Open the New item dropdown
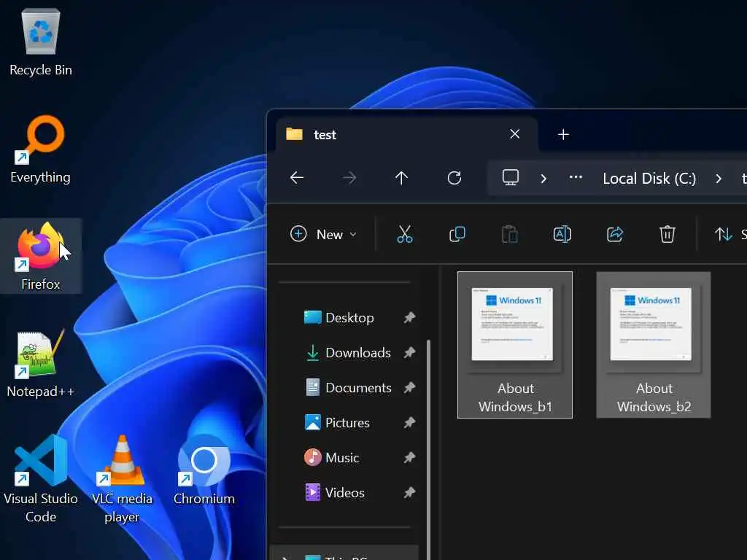This screenshot has width=747, height=560. pyautogui.click(x=323, y=234)
